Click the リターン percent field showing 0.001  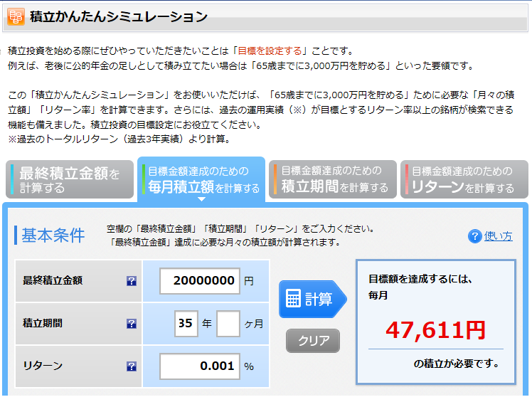pyautogui.click(x=200, y=366)
